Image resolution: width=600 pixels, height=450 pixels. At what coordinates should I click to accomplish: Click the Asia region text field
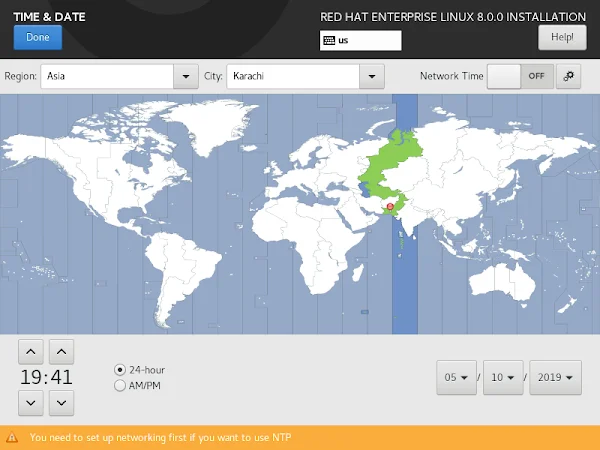coord(107,77)
